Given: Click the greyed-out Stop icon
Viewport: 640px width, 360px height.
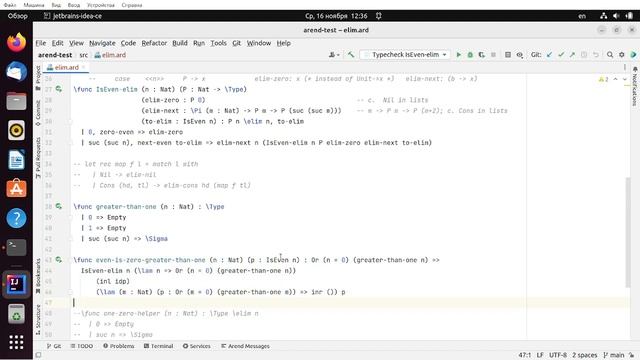Looking at the screenshot, I should [x=493, y=55].
